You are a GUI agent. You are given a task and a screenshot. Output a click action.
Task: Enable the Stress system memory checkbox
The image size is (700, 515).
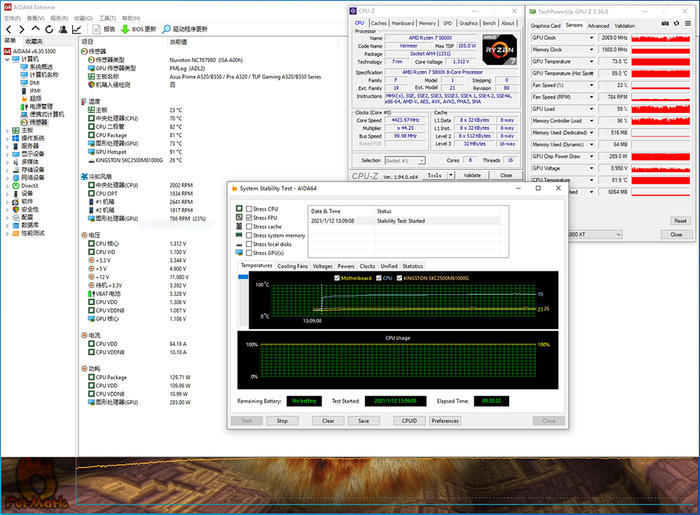(249, 235)
